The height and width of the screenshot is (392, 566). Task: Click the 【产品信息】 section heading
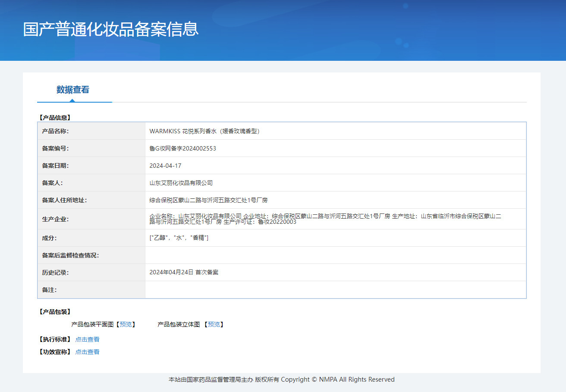54,117
